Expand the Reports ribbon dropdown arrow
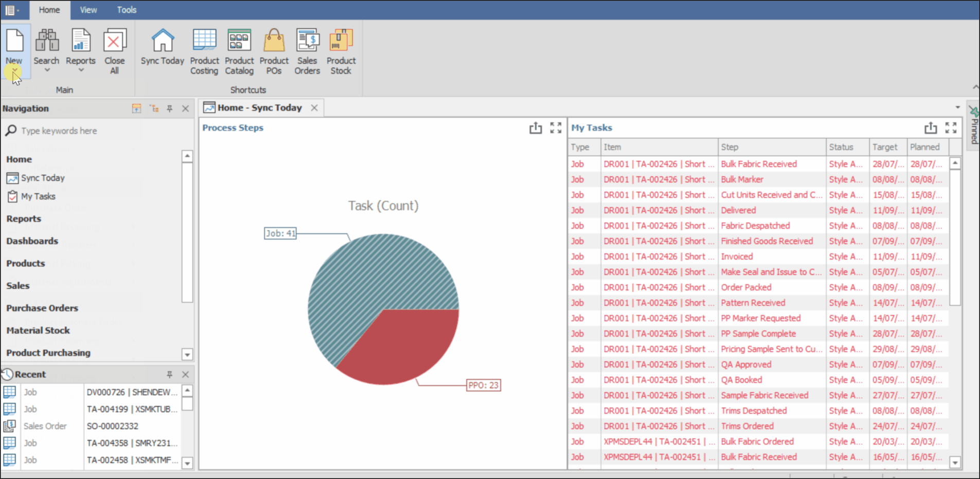The height and width of the screenshot is (479, 980). 81,70
